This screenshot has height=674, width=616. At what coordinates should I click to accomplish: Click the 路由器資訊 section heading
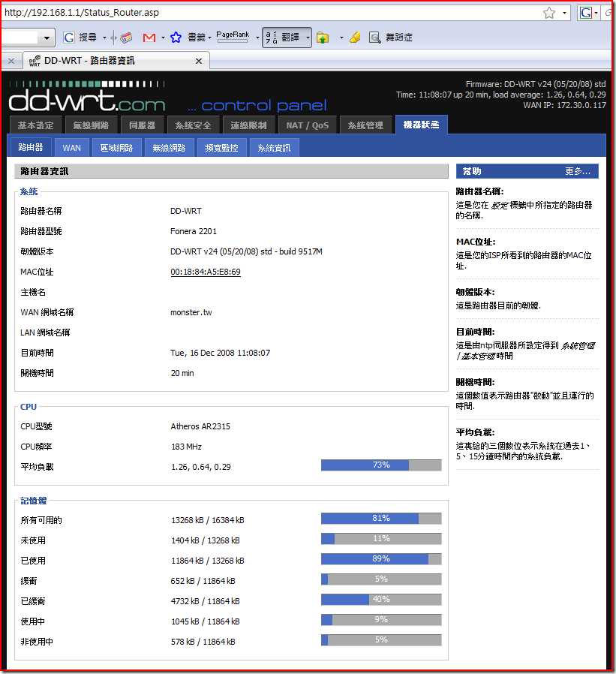coord(44,171)
